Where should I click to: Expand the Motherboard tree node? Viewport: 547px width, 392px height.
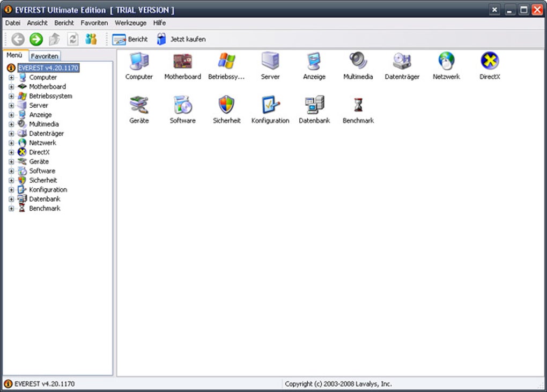coord(11,87)
